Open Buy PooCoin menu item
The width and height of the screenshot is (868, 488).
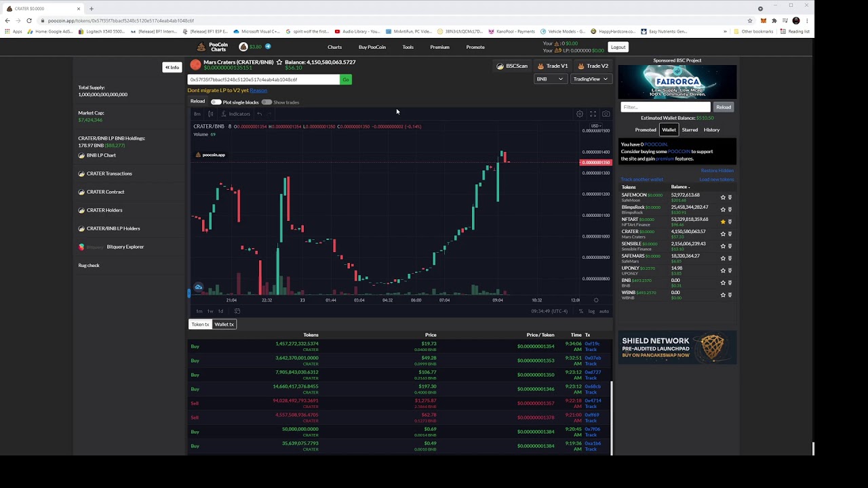point(372,47)
